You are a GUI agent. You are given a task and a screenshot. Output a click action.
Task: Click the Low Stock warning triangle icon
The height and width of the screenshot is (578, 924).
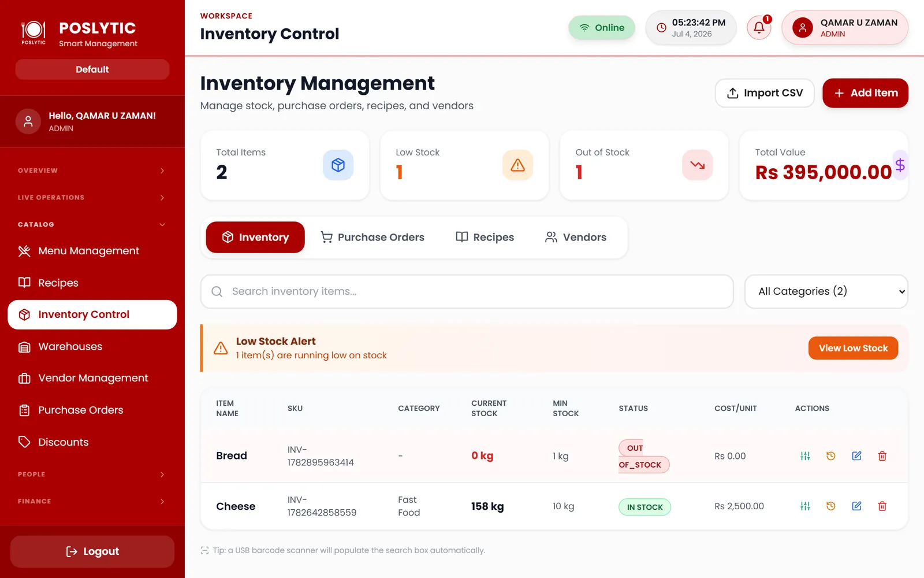click(517, 165)
